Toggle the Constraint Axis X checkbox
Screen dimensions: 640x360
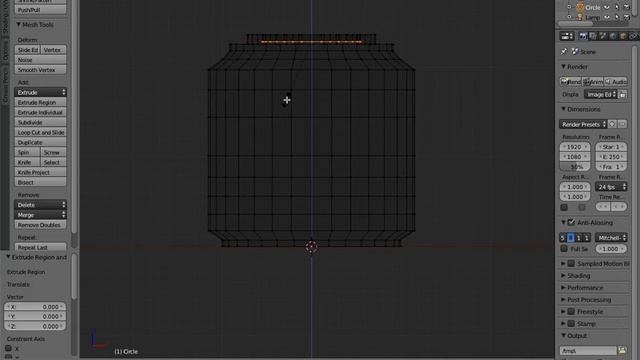pyautogui.click(x=8, y=348)
